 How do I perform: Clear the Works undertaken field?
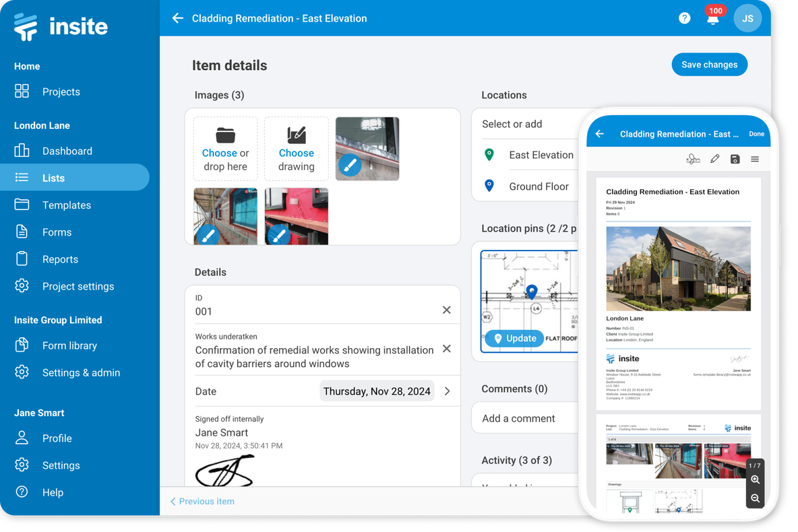(446, 349)
